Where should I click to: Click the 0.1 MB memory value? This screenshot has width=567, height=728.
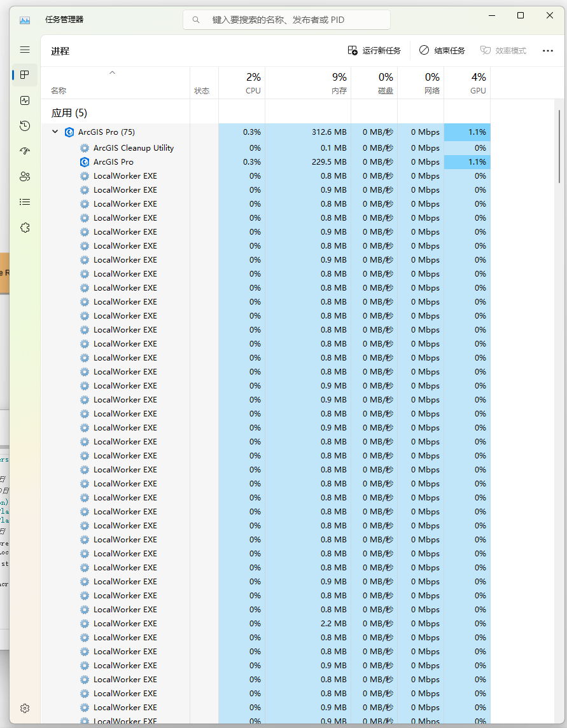(x=333, y=148)
